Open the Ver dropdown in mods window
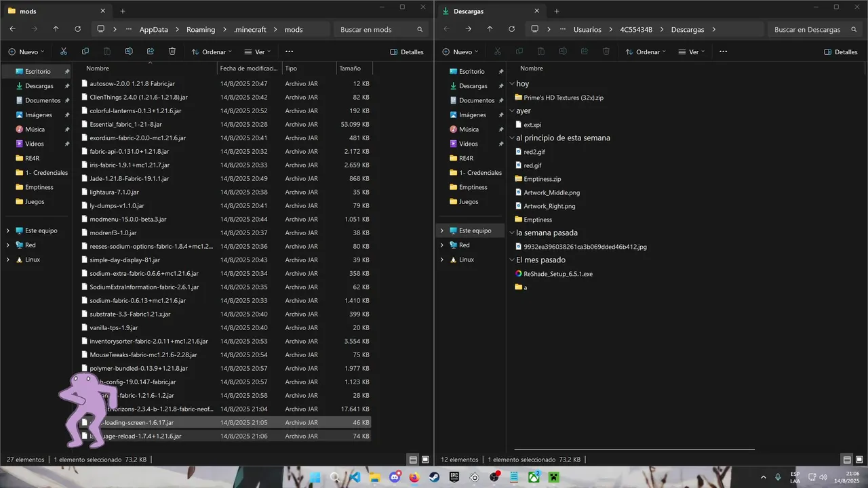 tap(257, 52)
